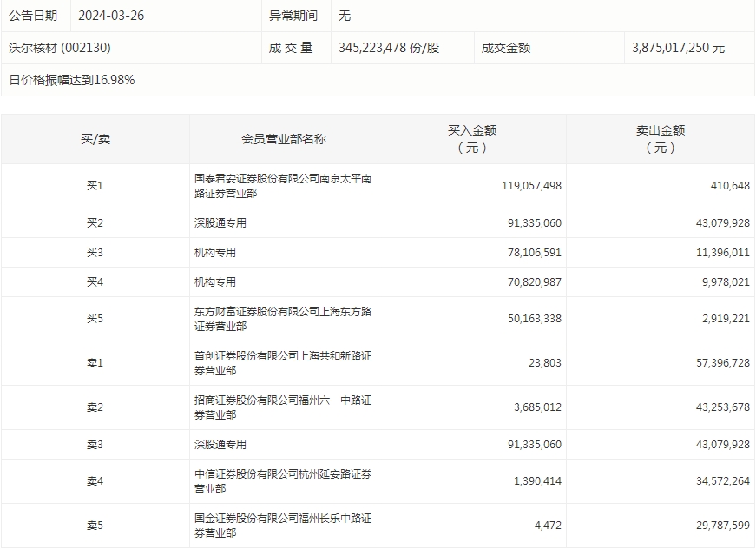Select the announcement date 2024-03-26

(x=111, y=16)
